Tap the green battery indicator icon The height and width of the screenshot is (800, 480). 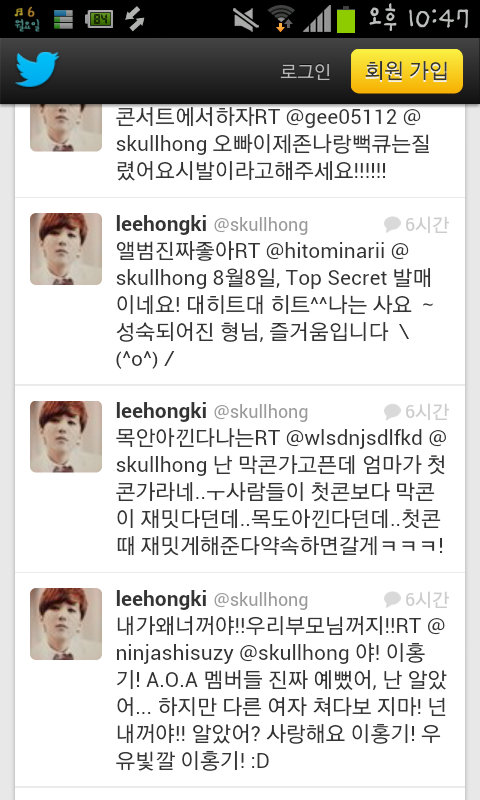(346, 20)
